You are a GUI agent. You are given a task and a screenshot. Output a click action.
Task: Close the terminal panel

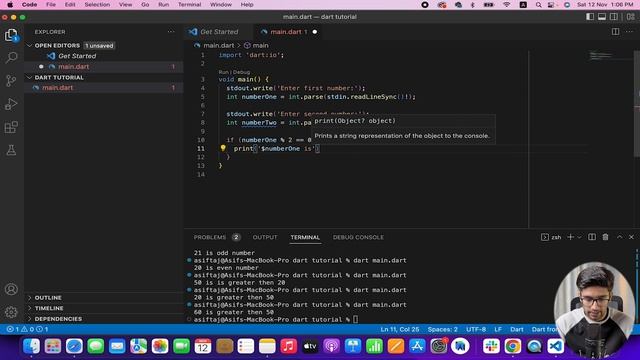[x=631, y=237]
